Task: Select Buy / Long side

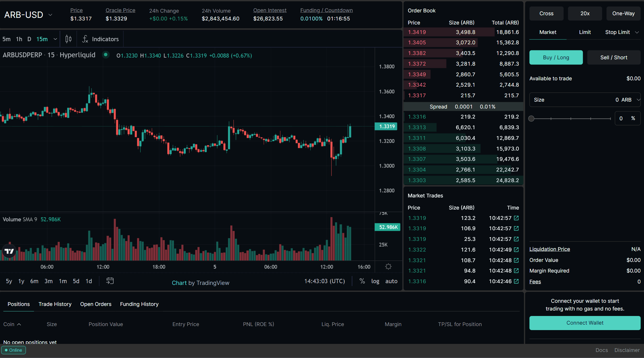Action: click(556, 57)
